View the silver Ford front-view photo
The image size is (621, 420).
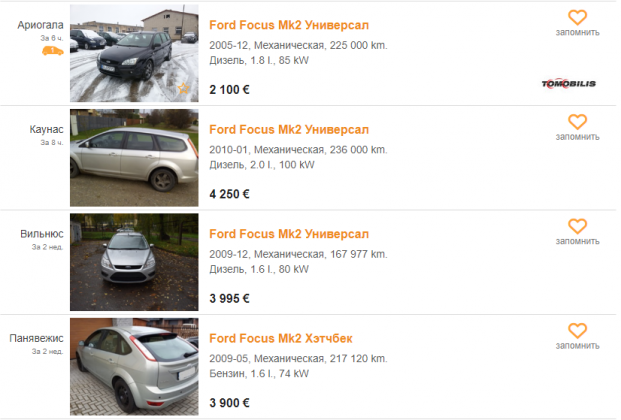pos(134,262)
